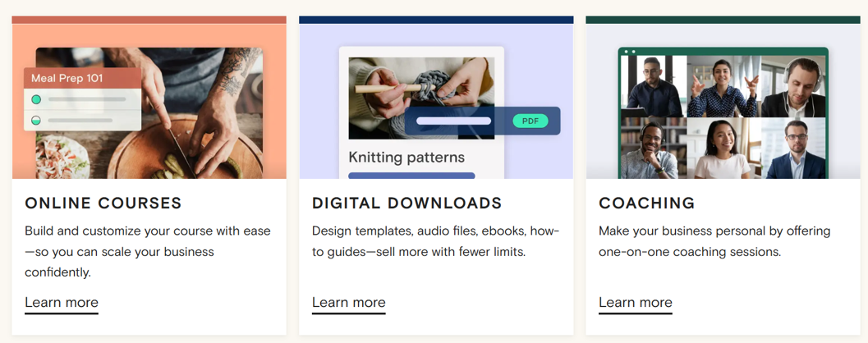Viewport: 868px width, 343px height.
Task: Open Learn more under Online Courses
Action: coord(62,303)
